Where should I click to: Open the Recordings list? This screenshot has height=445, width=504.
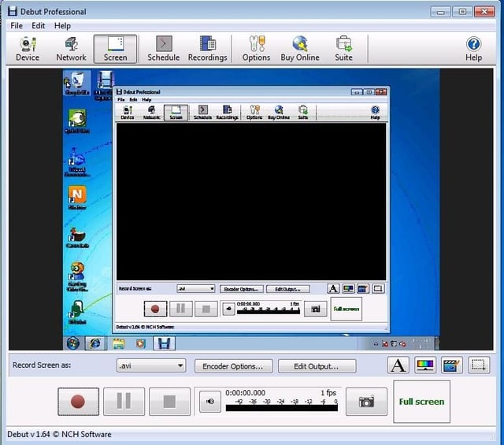(208, 49)
